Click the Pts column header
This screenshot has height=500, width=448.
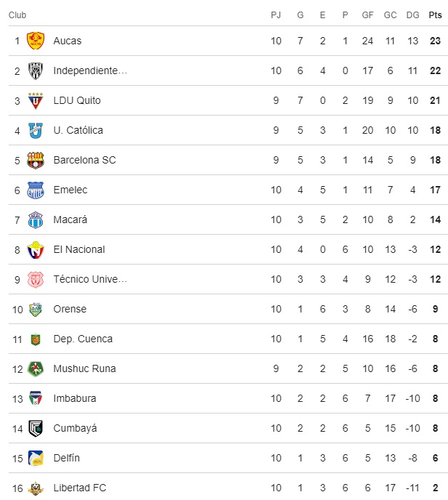coord(435,15)
